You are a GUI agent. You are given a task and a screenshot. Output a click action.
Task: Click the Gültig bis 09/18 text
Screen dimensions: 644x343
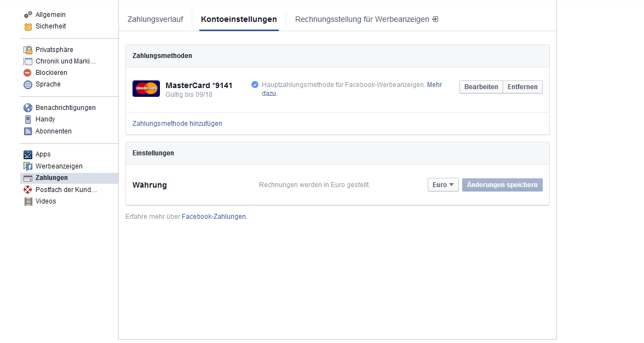click(189, 95)
